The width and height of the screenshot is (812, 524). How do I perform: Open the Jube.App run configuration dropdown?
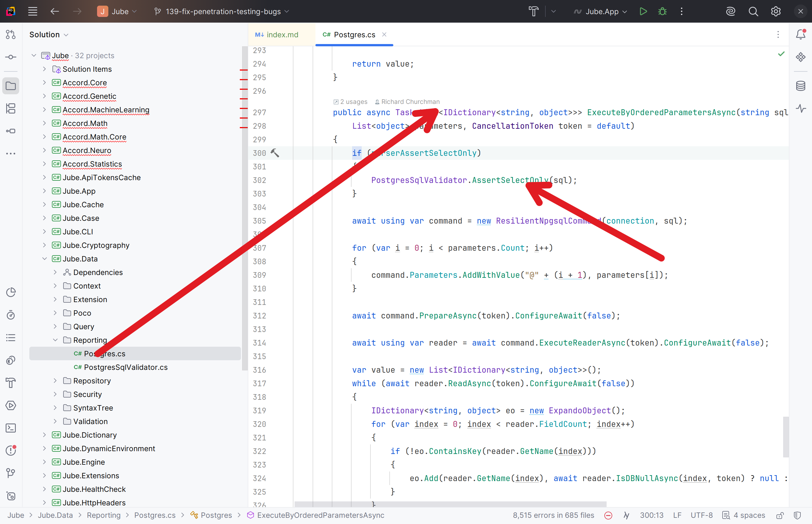tap(600, 11)
